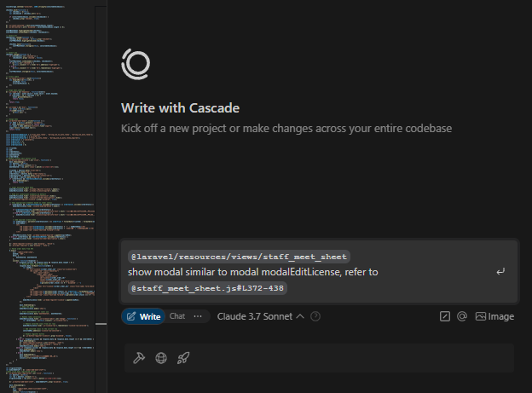
Task: Click the Image attach button
Action: 494,316
